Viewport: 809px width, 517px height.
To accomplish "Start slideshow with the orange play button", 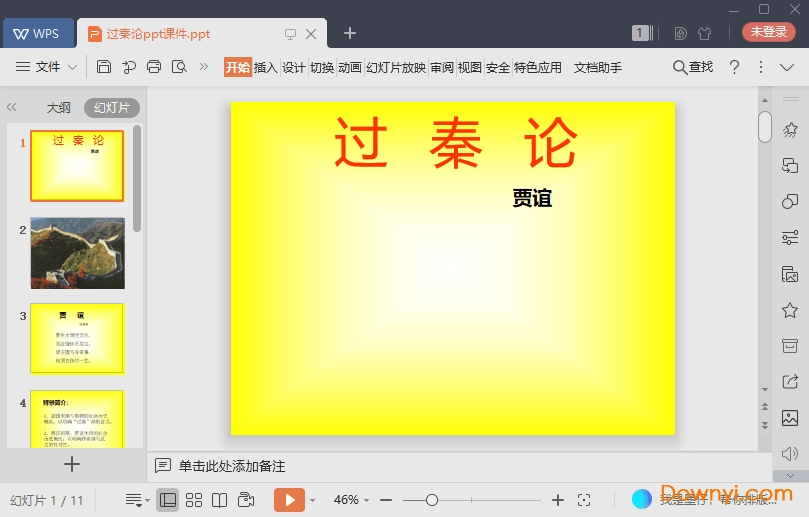I will pos(289,500).
